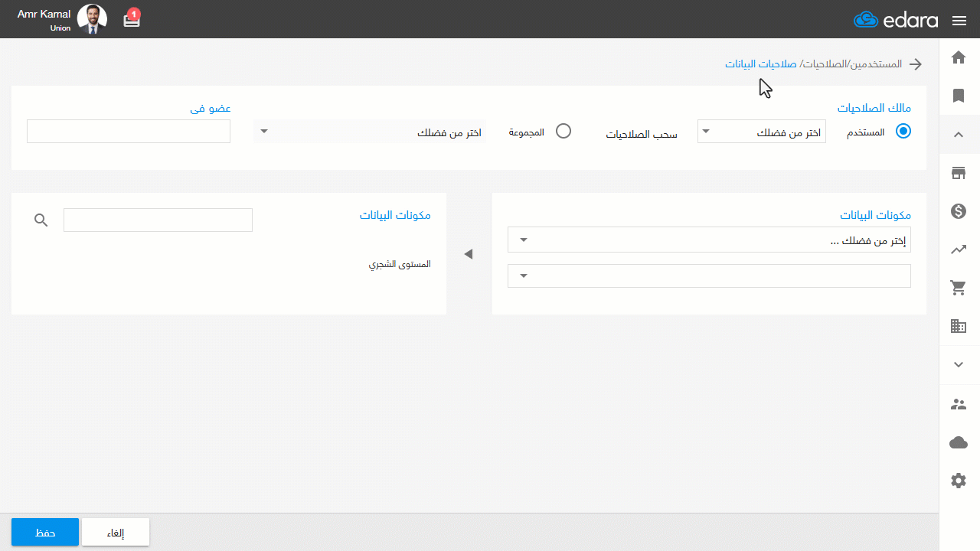Click the إلغاء cancel button

click(x=116, y=533)
